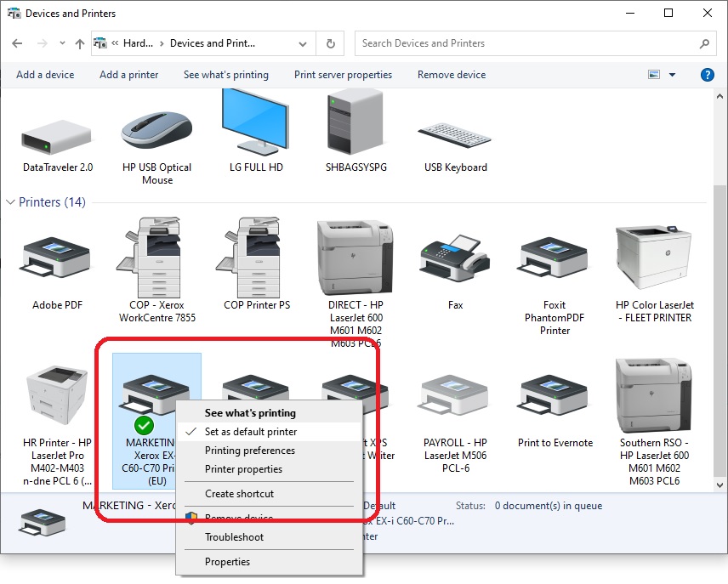This screenshot has width=728, height=584.
Task: Click Add a printer in toolbar
Action: [128, 75]
